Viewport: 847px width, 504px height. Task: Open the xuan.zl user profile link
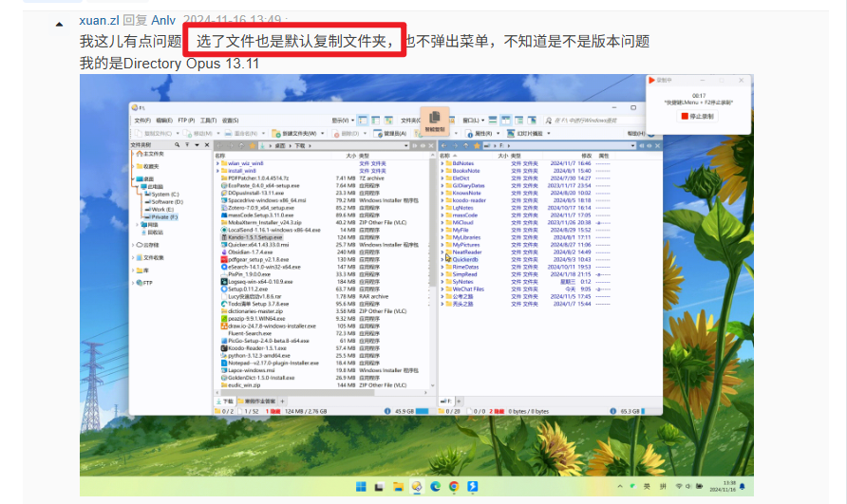[x=99, y=21]
